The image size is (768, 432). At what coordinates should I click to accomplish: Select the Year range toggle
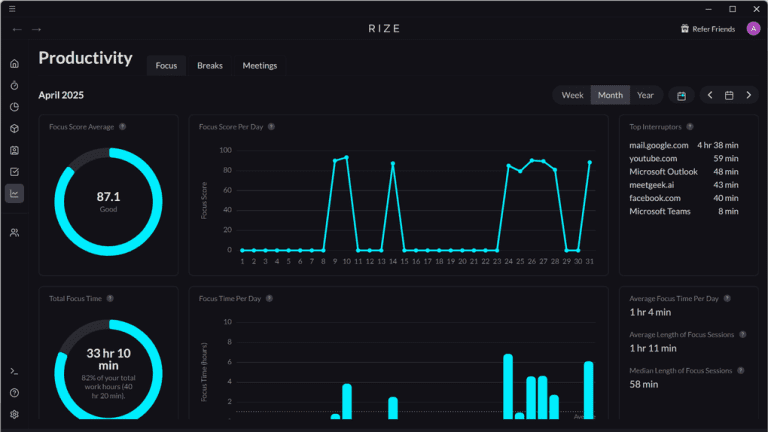pyautogui.click(x=645, y=95)
